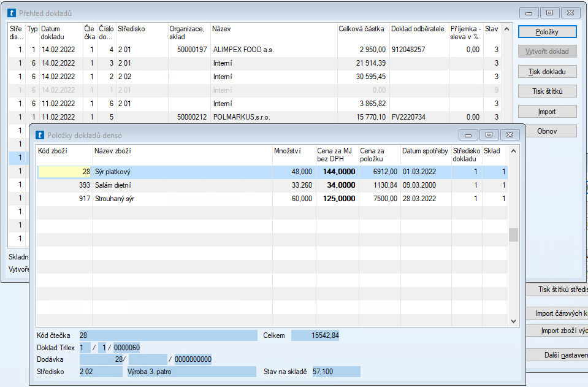Click the unit price 125,0000
Viewport: 588px width, 387px height.
[x=339, y=199]
